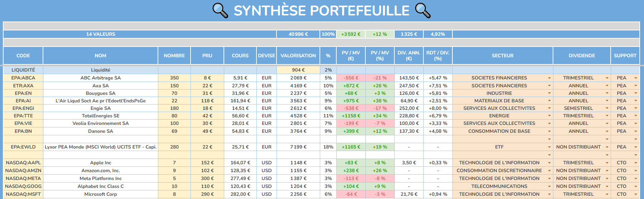Select the 14 VALEURS summary cell

(x=140, y=34)
